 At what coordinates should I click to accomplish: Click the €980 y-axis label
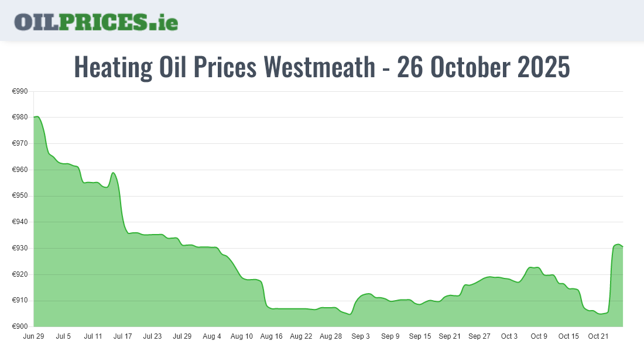20,118
